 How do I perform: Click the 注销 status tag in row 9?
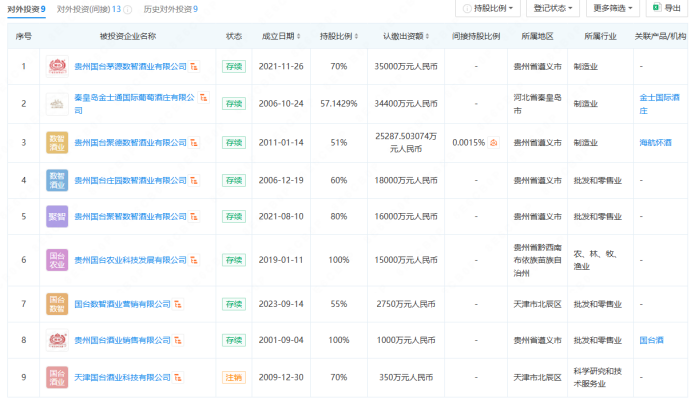click(234, 377)
